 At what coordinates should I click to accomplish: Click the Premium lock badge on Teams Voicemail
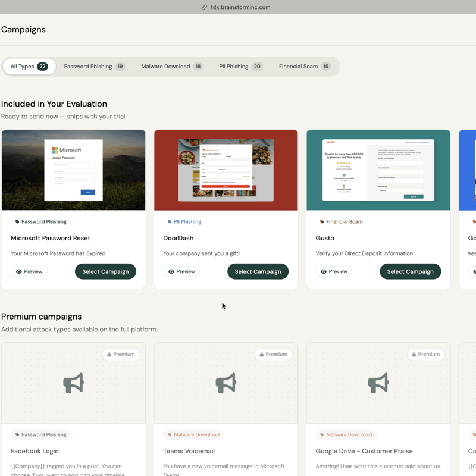coord(274,354)
